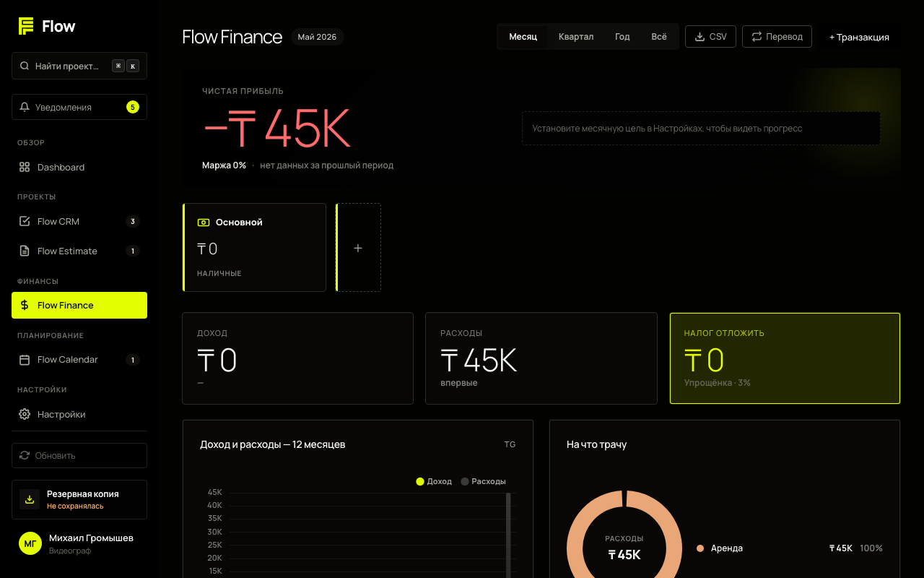The image size is (924, 578).
Task: Click the Перевод button
Action: 777,37
